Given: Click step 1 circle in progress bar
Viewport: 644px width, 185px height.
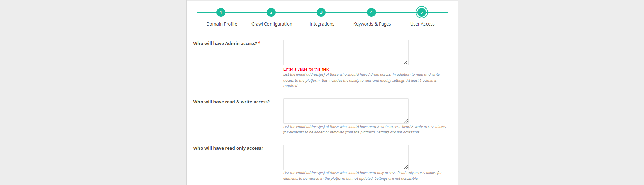Looking at the screenshot, I should (x=221, y=12).
